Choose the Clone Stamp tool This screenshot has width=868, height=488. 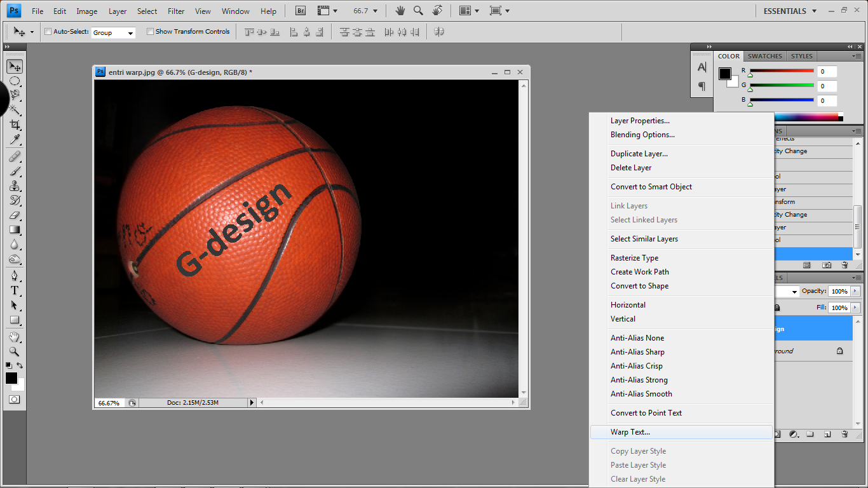point(15,186)
